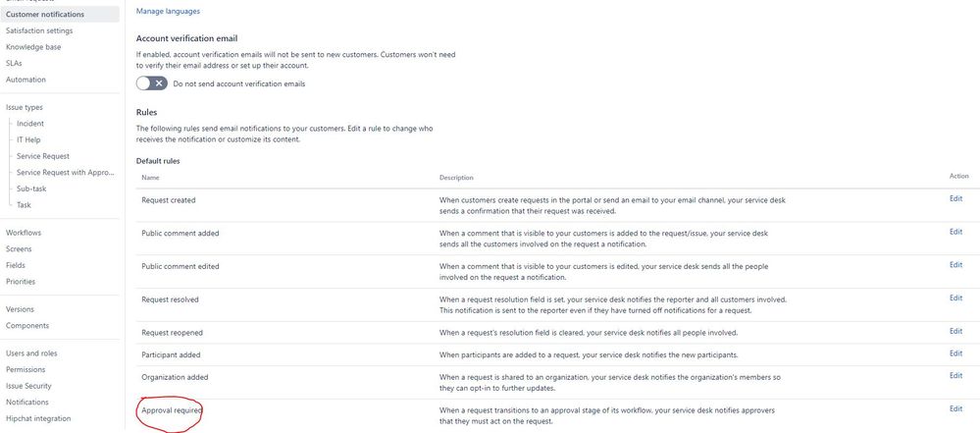Viewport: 980px width, 433px height.
Task: Edit the Organization added rule
Action: pyautogui.click(x=955, y=375)
